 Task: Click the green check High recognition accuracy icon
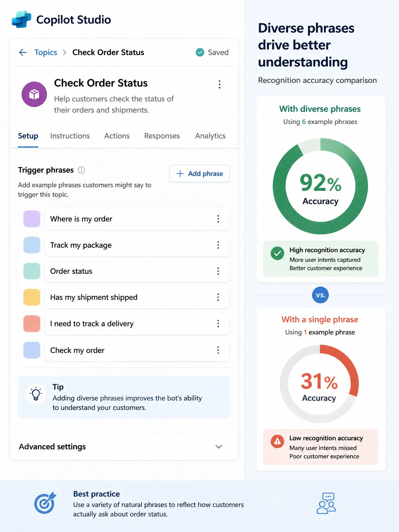pyautogui.click(x=277, y=253)
